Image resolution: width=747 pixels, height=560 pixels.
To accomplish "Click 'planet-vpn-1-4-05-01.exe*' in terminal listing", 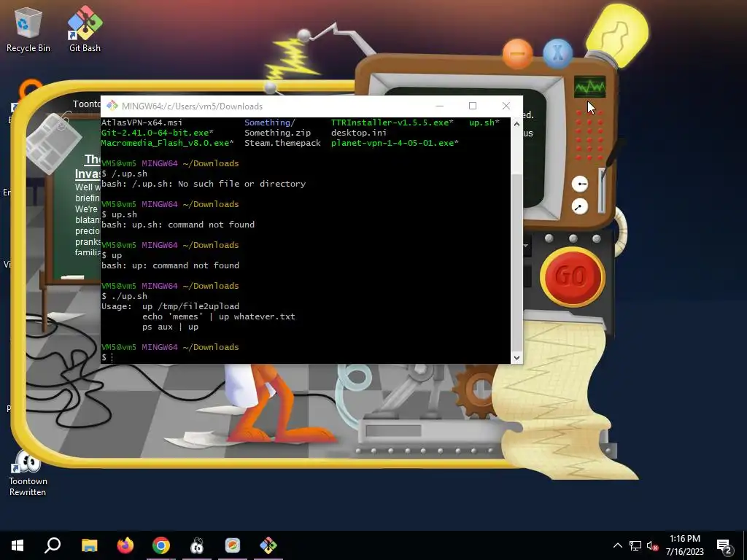I will click(395, 143).
